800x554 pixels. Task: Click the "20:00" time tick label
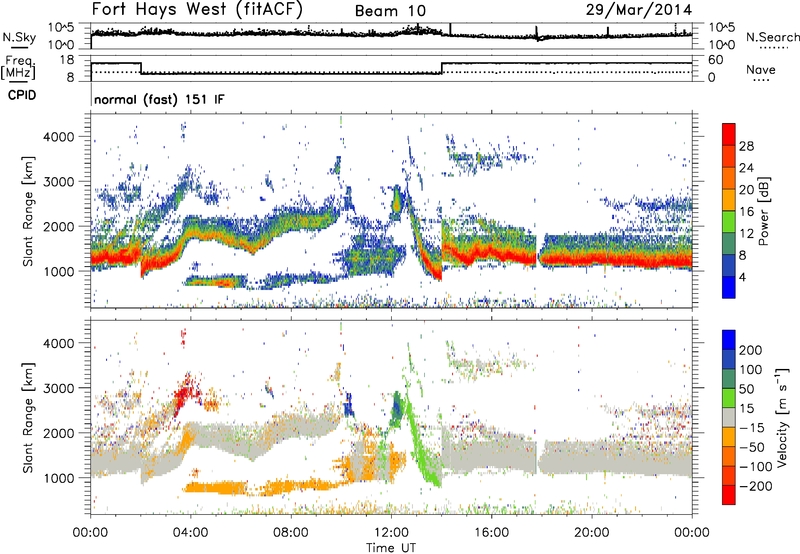[591, 533]
